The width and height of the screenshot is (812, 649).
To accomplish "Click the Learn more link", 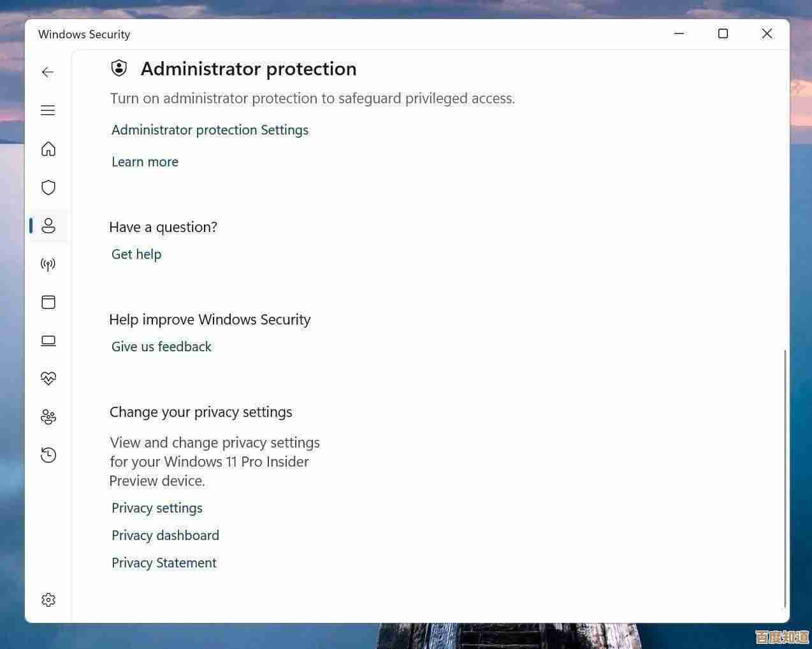I will coord(145,162).
